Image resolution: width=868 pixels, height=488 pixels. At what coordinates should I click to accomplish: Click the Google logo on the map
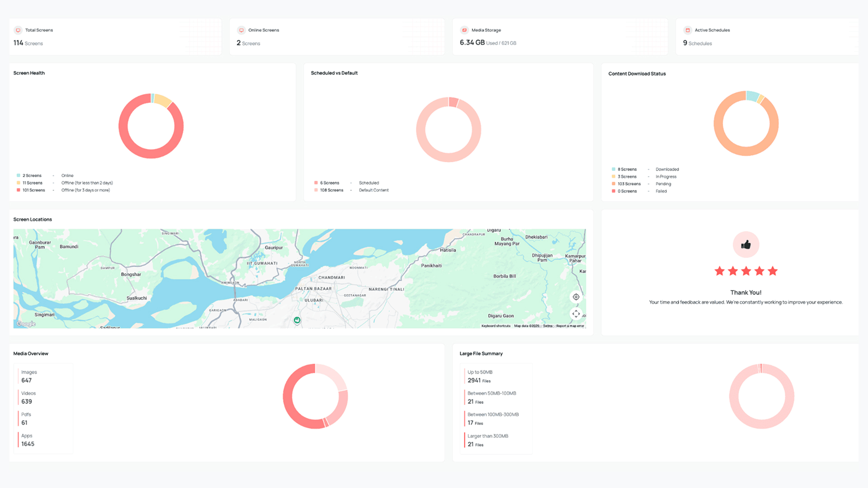(x=26, y=324)
